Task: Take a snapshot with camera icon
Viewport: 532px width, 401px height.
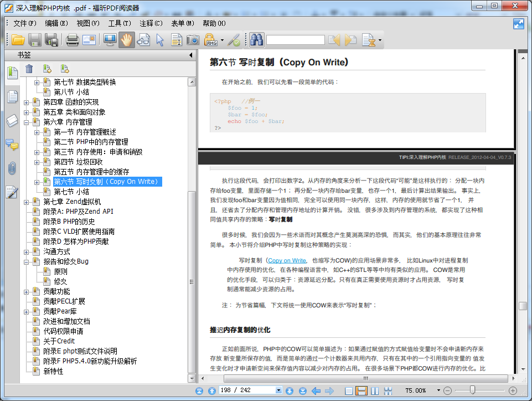Action: (193, 40)
